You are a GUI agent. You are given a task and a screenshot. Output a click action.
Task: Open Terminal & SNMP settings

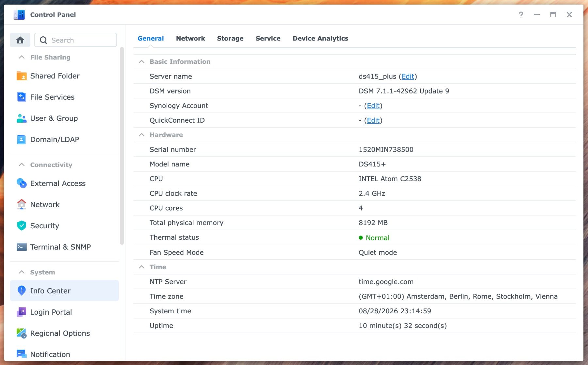click(x=64, y=247)
